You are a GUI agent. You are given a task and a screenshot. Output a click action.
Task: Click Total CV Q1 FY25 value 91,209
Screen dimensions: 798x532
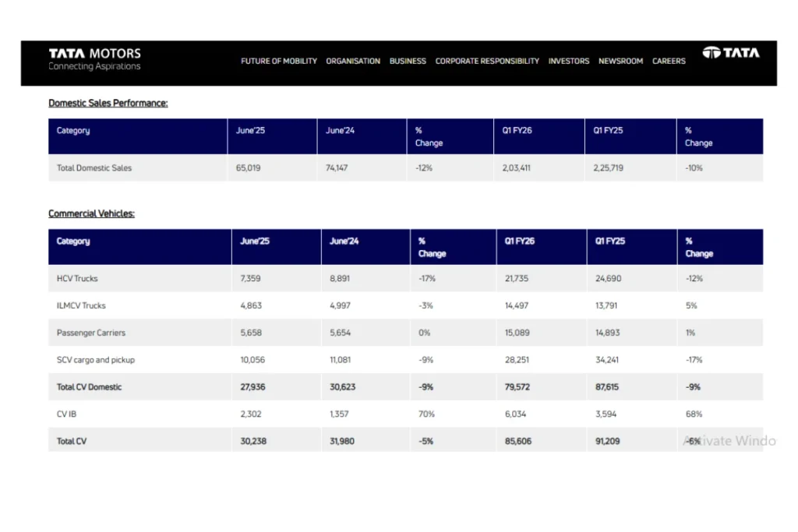607,442
